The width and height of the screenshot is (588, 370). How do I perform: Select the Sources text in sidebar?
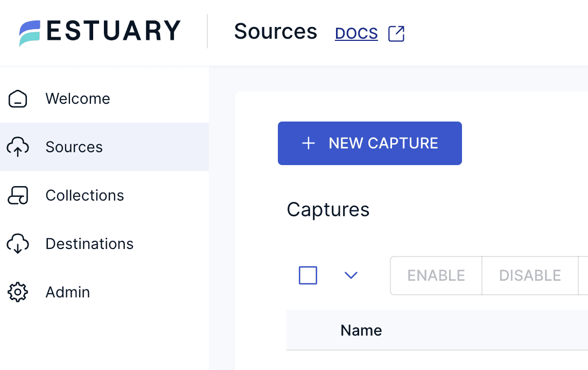coord(74,147)
